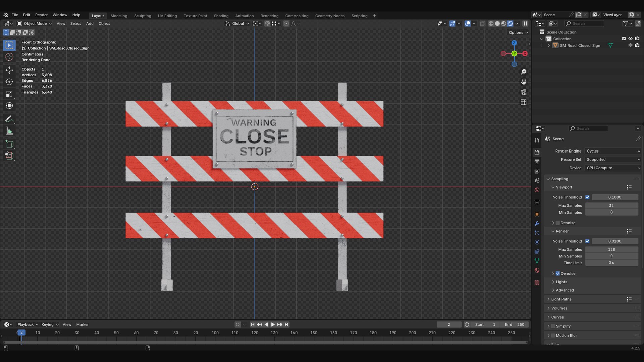Click the zoom viewport magnifier icon
The width and height of the screenshot is (644, 362).
pyautogui.click(x=523, y=72)
